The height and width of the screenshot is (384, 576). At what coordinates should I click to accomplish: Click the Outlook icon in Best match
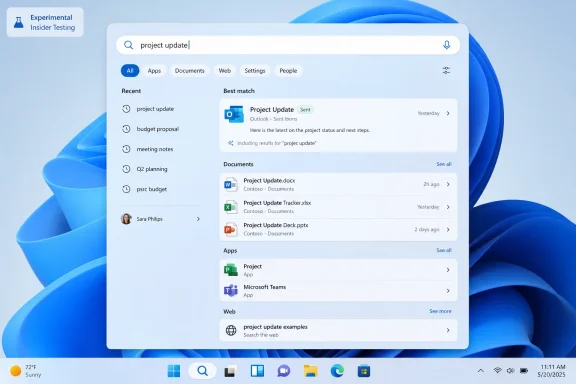pyautogui.click(x=234, y=114)
